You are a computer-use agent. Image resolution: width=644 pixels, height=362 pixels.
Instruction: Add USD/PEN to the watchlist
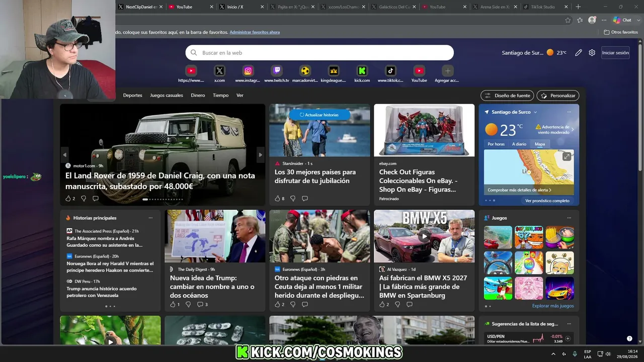point(568,338)
